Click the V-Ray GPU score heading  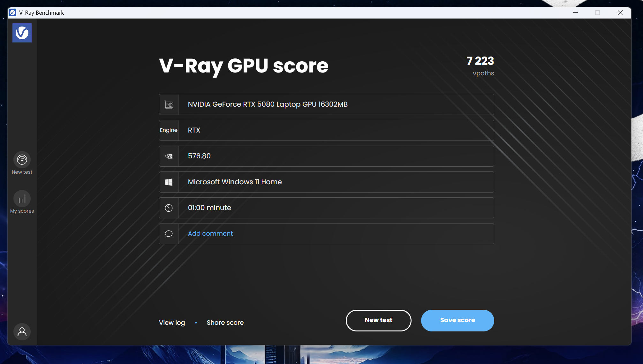244,66
